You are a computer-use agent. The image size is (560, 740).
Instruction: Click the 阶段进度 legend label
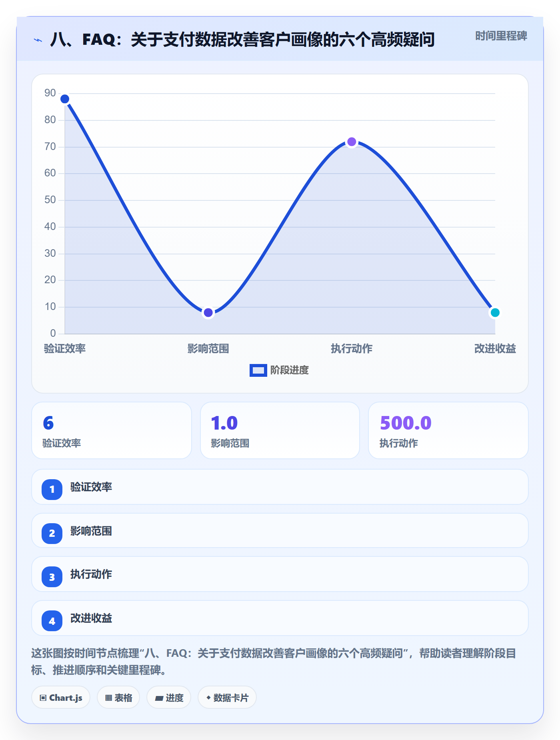[290, 370]
